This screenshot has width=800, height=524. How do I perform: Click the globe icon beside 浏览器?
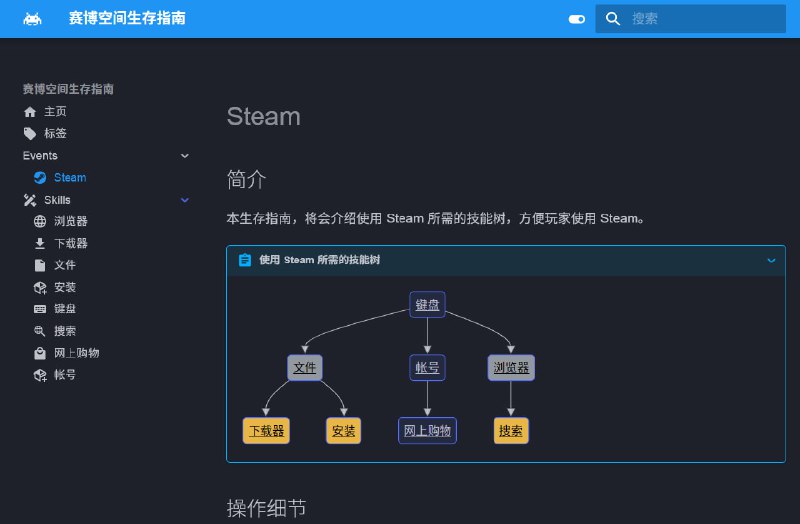[40, 222]
